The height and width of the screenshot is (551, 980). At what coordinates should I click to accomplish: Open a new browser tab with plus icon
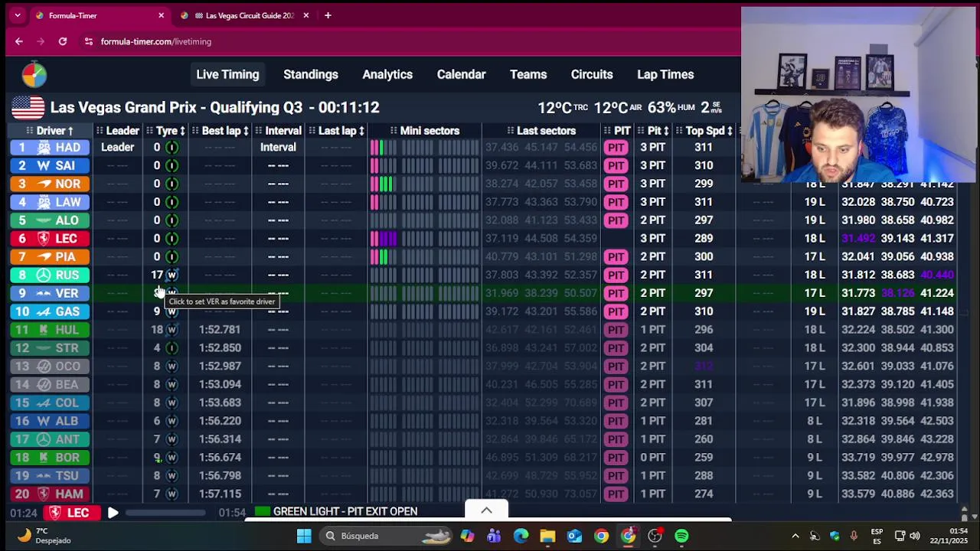pos(328,15)
